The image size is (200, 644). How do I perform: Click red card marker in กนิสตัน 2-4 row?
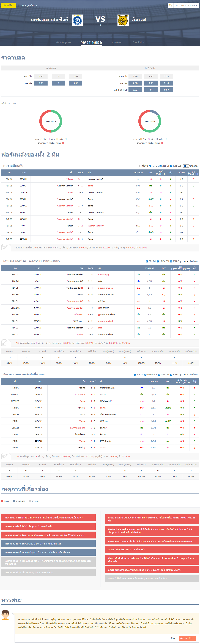point(82,288)
